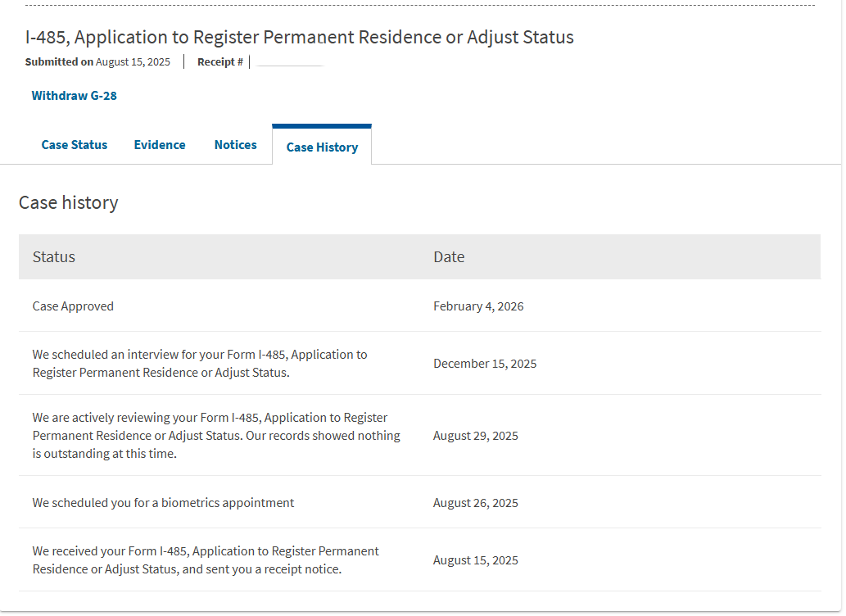Click the Date column header

pyautogui.click(x=449, y=257)
